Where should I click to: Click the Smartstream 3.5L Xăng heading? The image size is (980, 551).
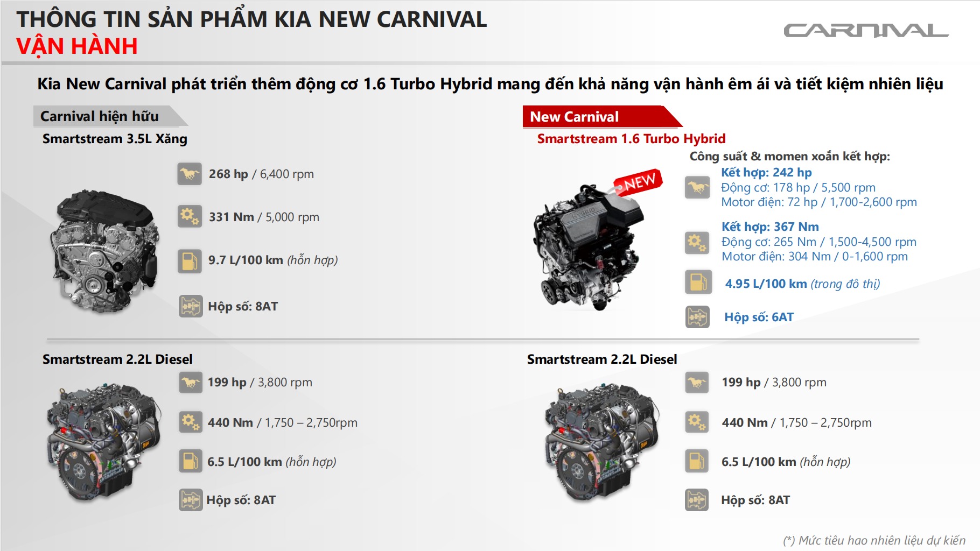(x=115, y=139)
